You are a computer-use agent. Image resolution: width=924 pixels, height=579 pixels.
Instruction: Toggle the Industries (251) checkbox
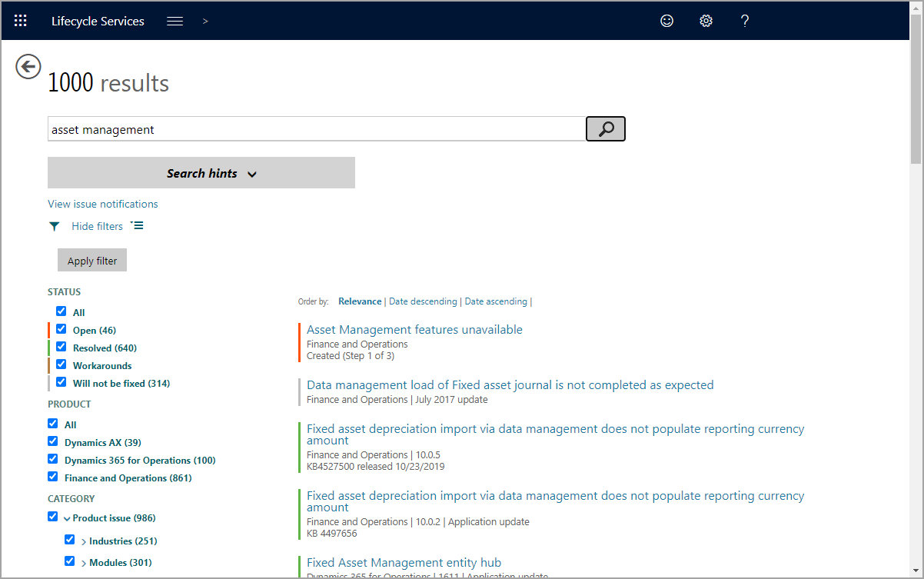click(69, 540)
